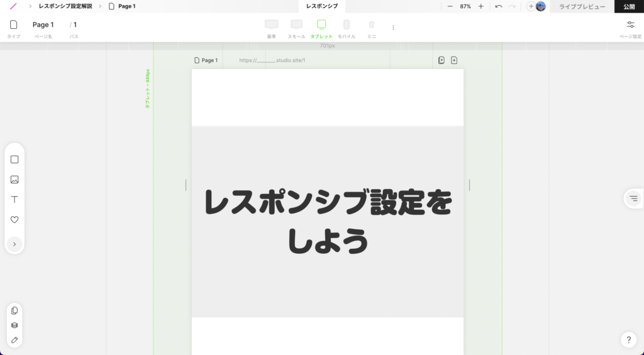Zoom out with the minus button
Viewport: 644px width, 355px height.
tap(450, 6)
